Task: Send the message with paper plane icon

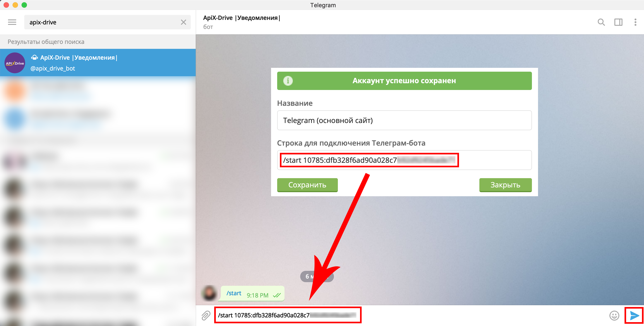Action: (634, 316)
